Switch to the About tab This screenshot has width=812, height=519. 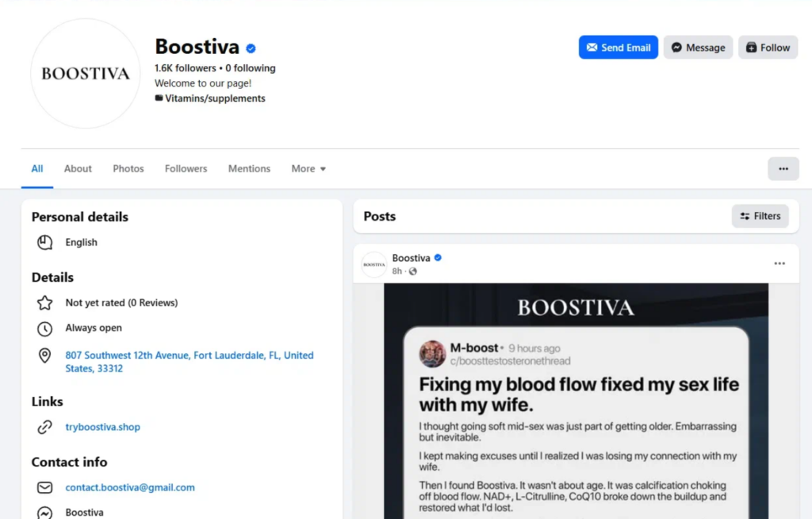tap(78, 169)
